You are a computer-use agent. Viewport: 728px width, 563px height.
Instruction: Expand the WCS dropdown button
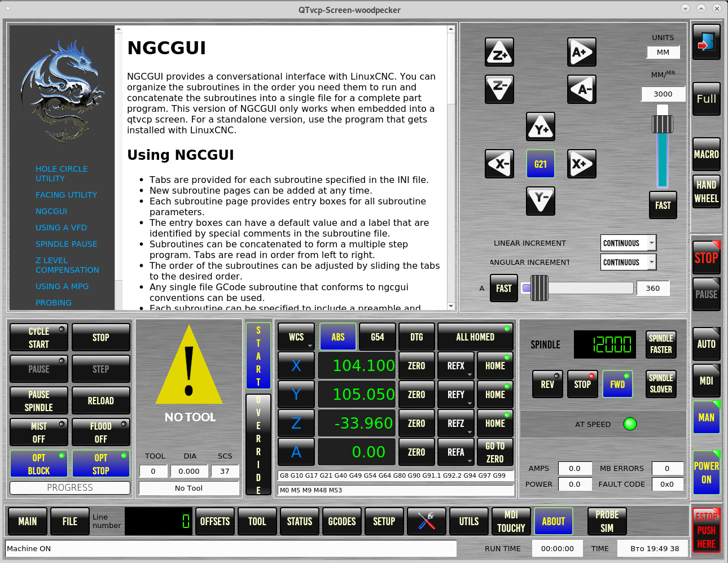[x=296, y=337]
